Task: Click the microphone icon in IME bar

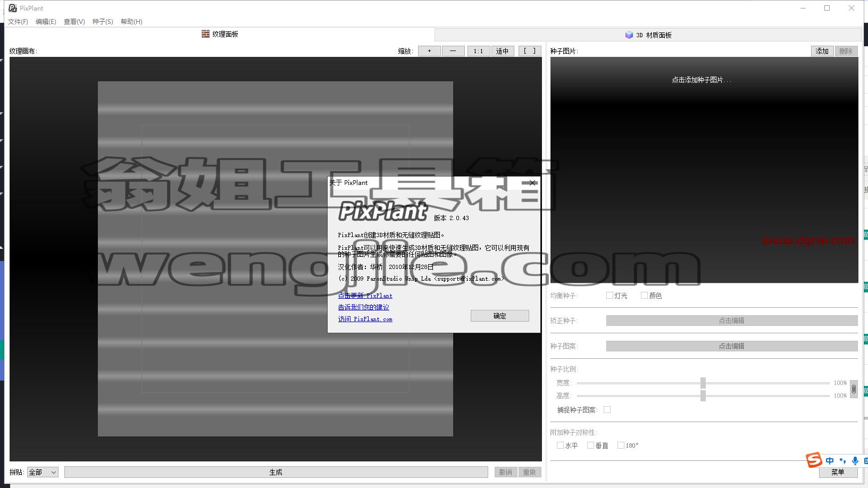Action: click(855, 461)
